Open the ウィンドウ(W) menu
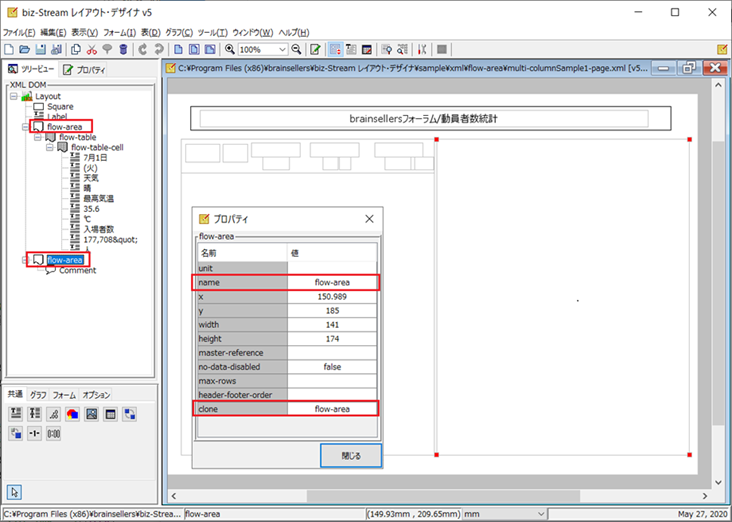Image resolution: width=732 pixels, height=522 pixels. click(253, 33)
